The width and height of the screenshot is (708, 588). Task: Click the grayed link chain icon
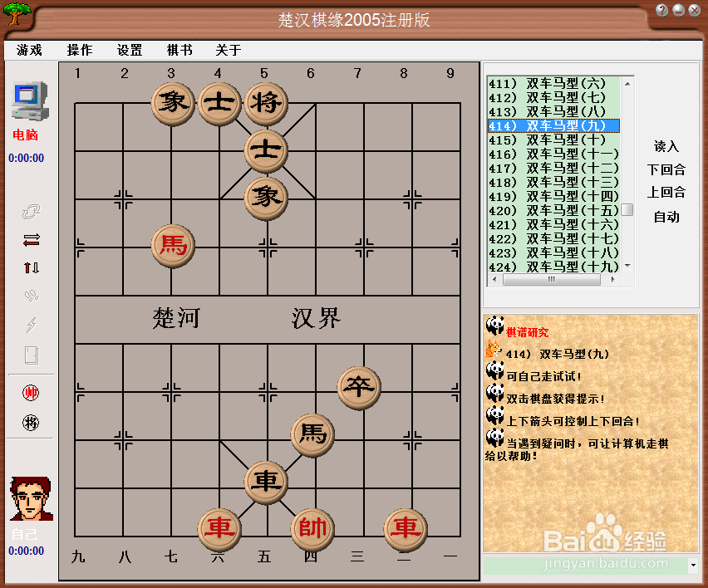tap(31, 211)
